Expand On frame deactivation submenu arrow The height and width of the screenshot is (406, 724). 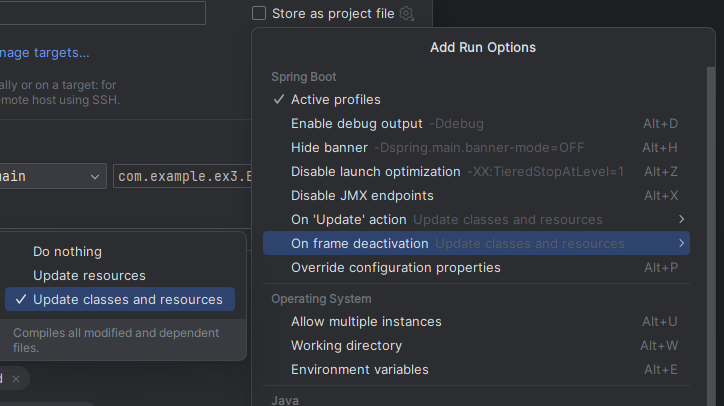point(681,243)
